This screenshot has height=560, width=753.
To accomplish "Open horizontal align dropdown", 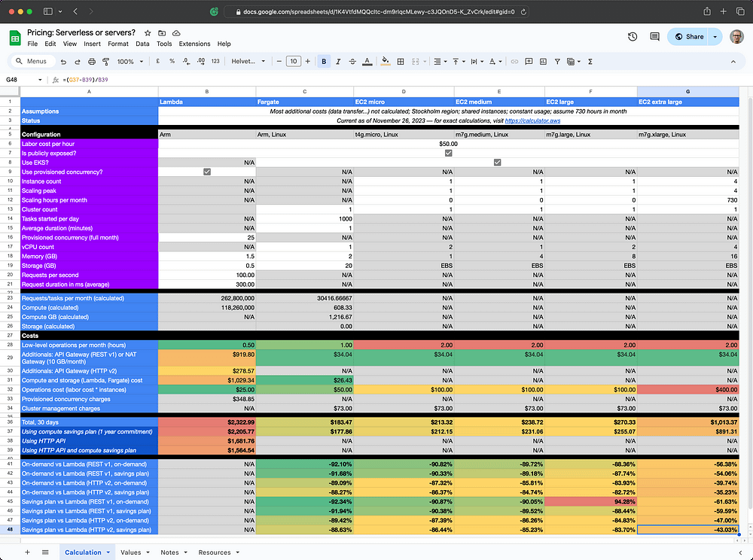I will pos(441,62).
